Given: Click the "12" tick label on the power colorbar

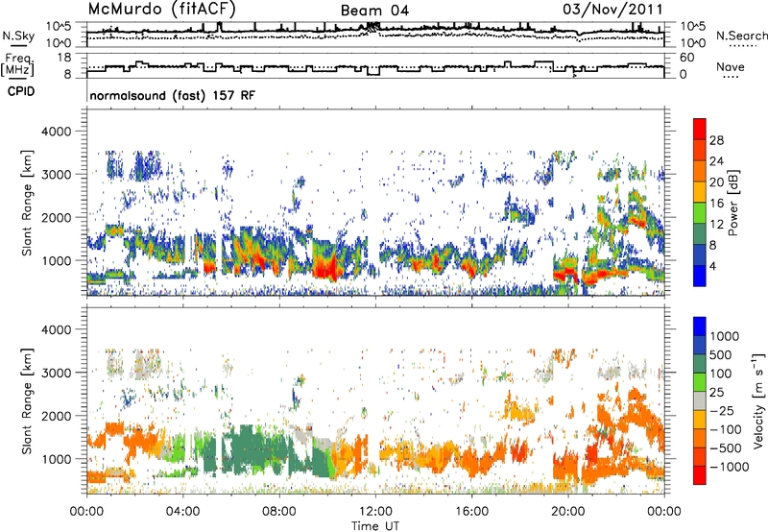Looking at the screenshot, I should point(716,225).
